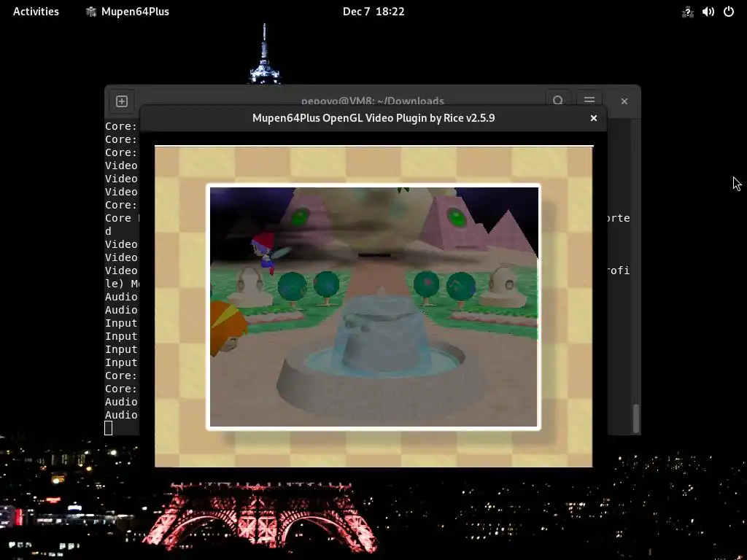Open the Mupen64Plus app menu
Viewport: 747px width, 560px height.
tap(127, 12)
